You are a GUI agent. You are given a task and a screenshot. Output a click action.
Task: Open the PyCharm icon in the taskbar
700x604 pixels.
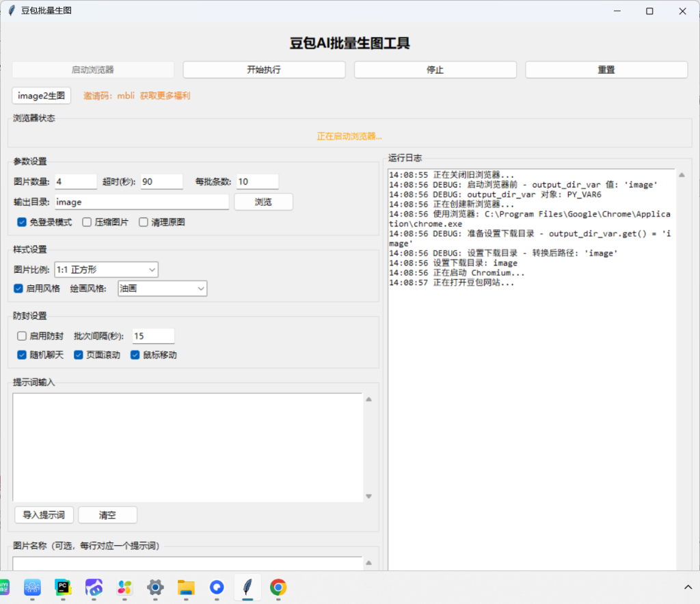click(x=63, y=587)
